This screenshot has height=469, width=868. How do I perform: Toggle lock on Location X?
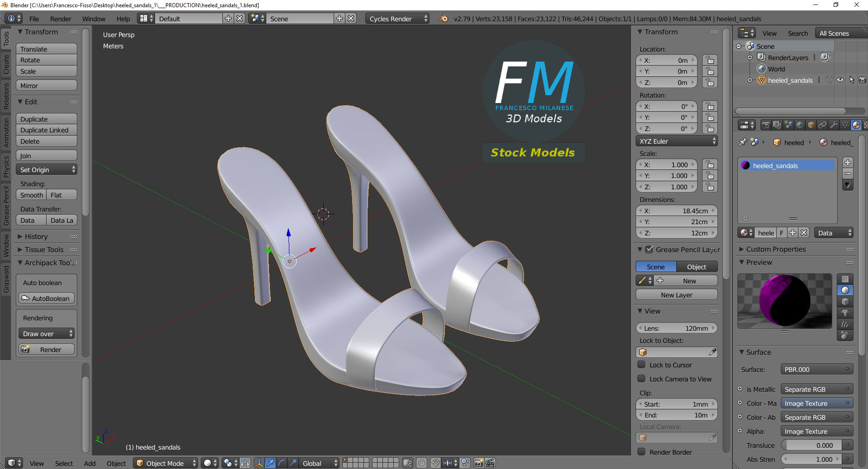710,60
